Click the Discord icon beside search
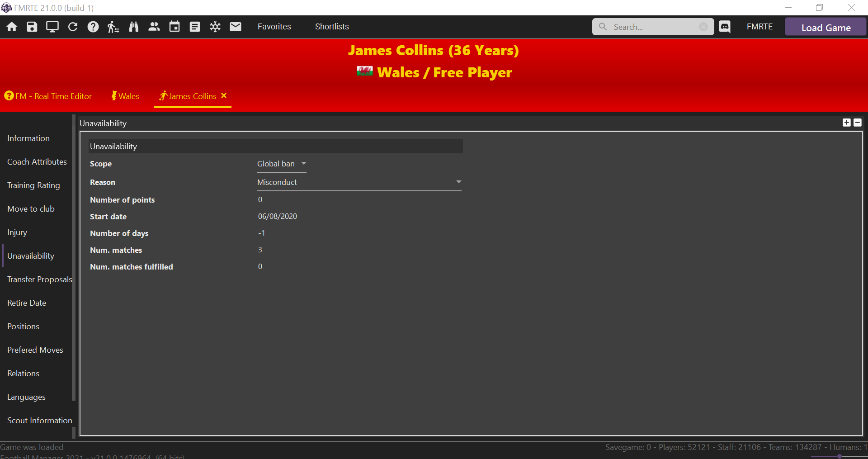This screenshot has height=459, width=868. [x=725, y=27]
